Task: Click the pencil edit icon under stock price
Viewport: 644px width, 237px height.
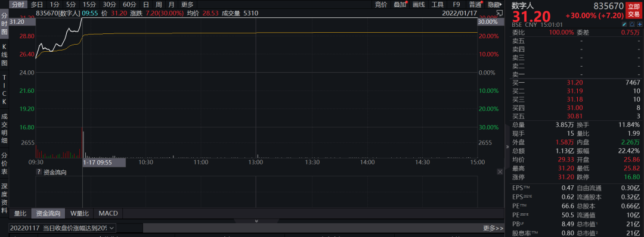Action: tap(625, 24)
